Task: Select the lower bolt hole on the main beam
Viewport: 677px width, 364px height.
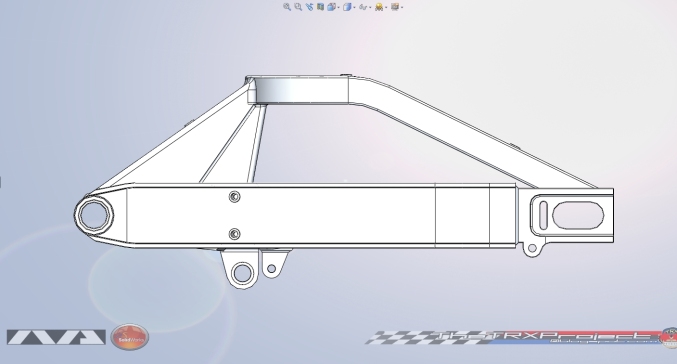Action: [234, 234]
